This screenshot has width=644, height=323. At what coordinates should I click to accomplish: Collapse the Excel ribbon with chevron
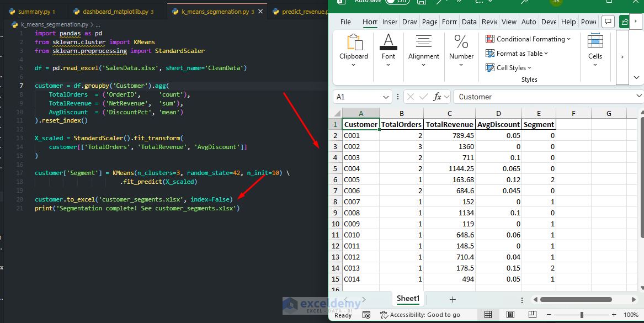coord(637,77)
